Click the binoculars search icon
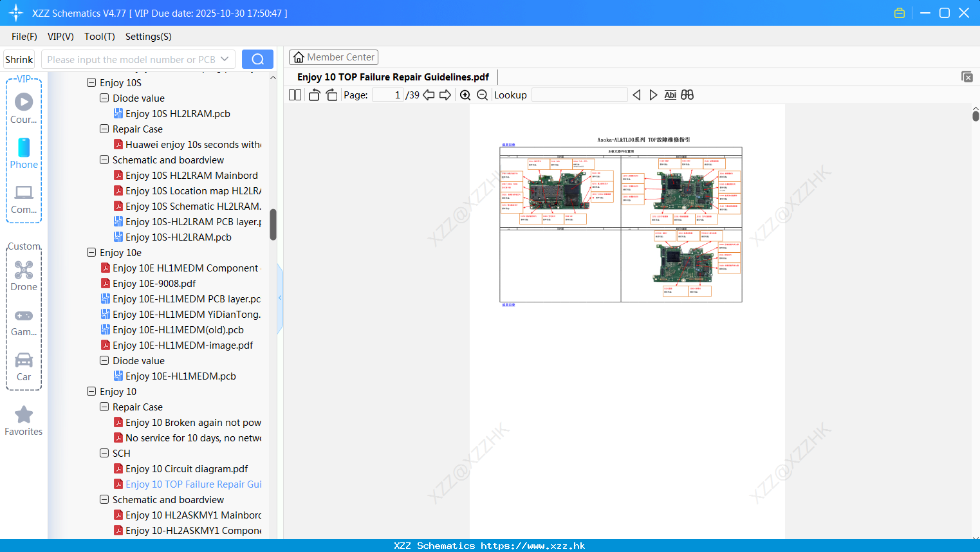The width and height of the screenshot is (980, 552). 687,95
